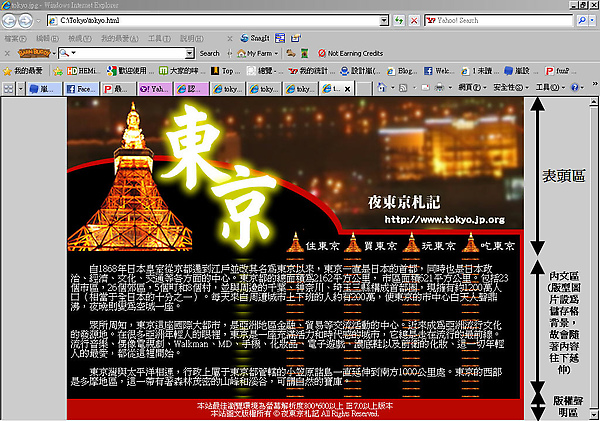Open the 檢視(V) menu
Screen dimensions: 600x421
click(x=80, y=38)
